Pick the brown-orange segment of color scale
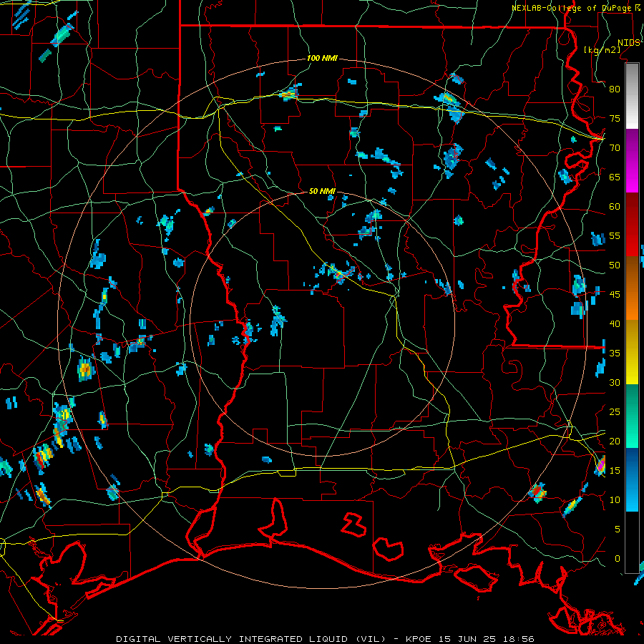 (x=632, y=288)
